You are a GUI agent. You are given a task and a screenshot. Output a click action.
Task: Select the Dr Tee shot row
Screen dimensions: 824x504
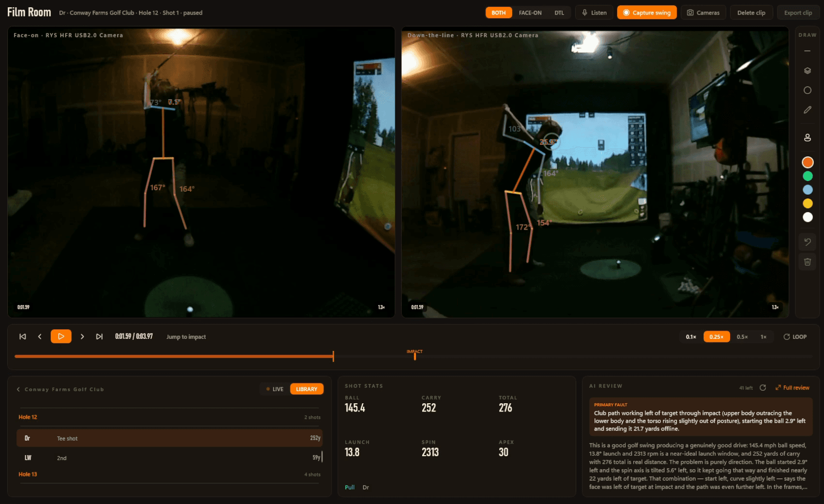pos(169,438)
